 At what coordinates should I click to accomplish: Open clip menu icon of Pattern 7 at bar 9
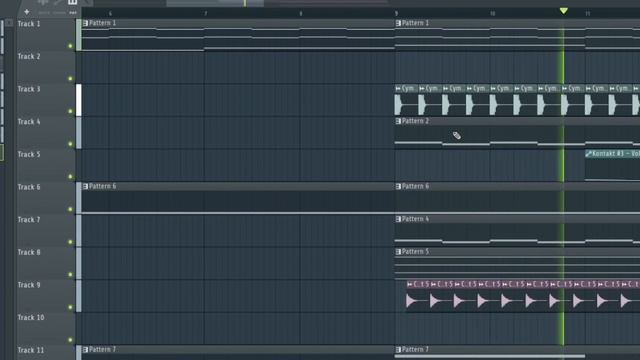coord(398,350)
